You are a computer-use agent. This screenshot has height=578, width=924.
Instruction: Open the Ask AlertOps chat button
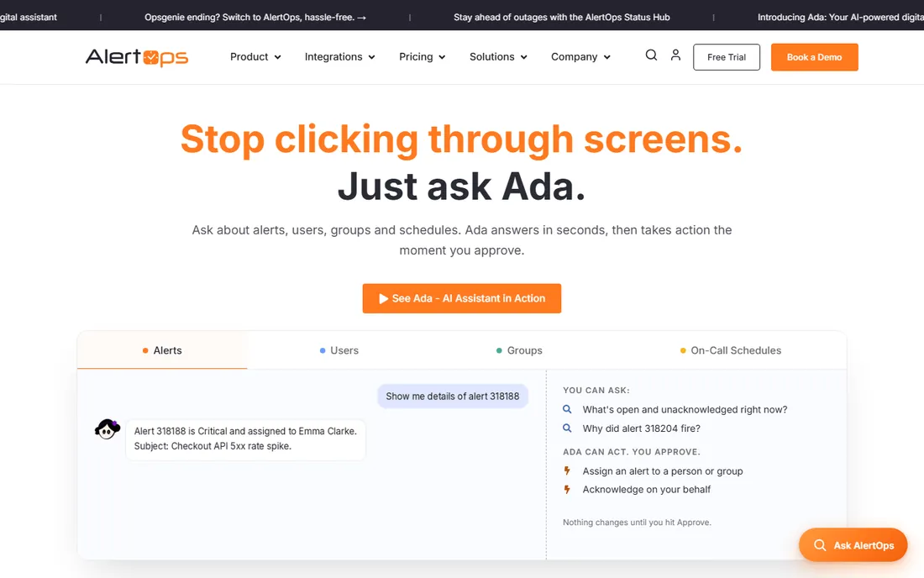click(x=853, y=545)
